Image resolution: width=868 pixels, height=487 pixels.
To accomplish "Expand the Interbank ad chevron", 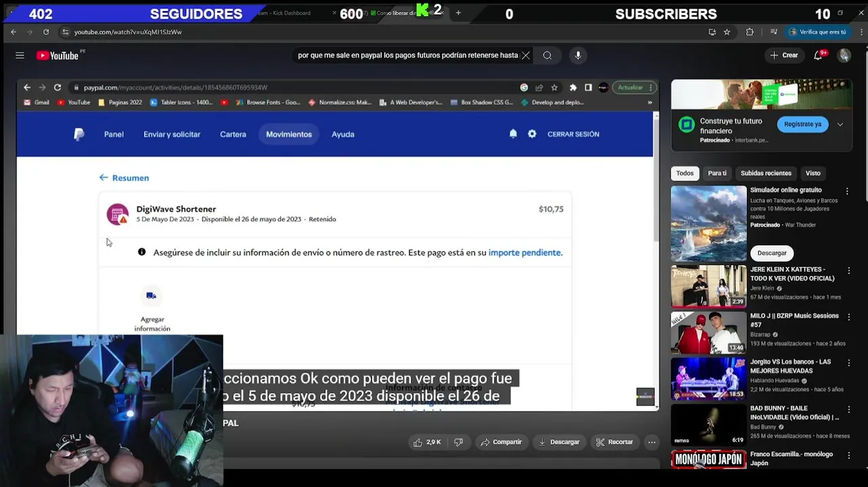I will (x=840, y=124).
